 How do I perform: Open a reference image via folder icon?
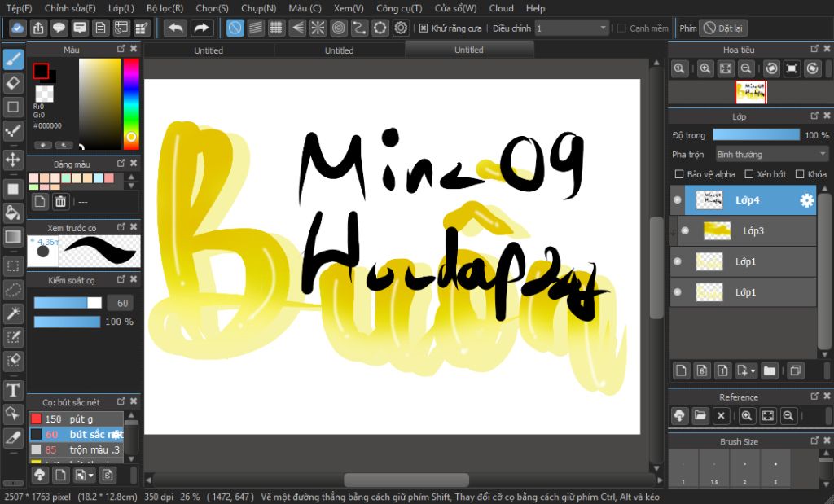[700, 416]
